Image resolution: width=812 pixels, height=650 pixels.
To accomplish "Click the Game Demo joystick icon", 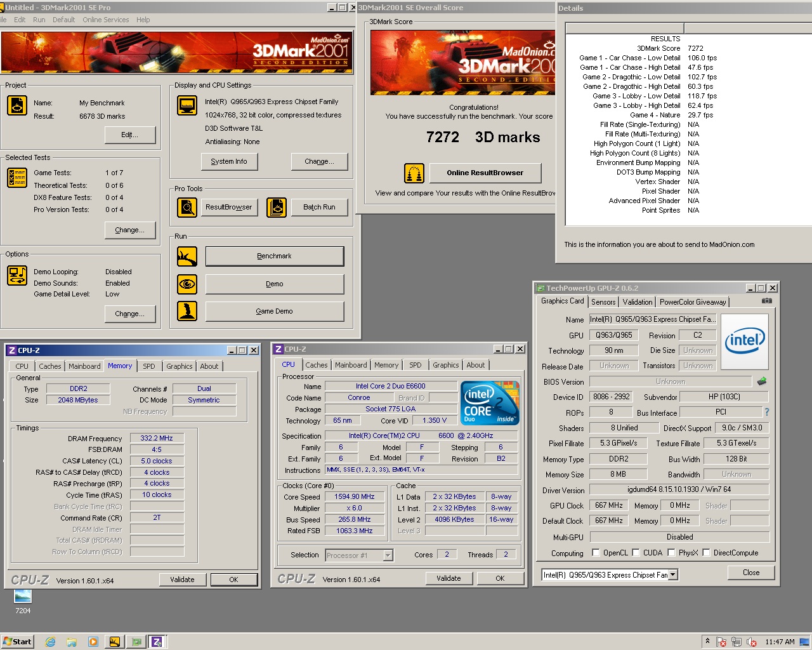I will [187, 311].
